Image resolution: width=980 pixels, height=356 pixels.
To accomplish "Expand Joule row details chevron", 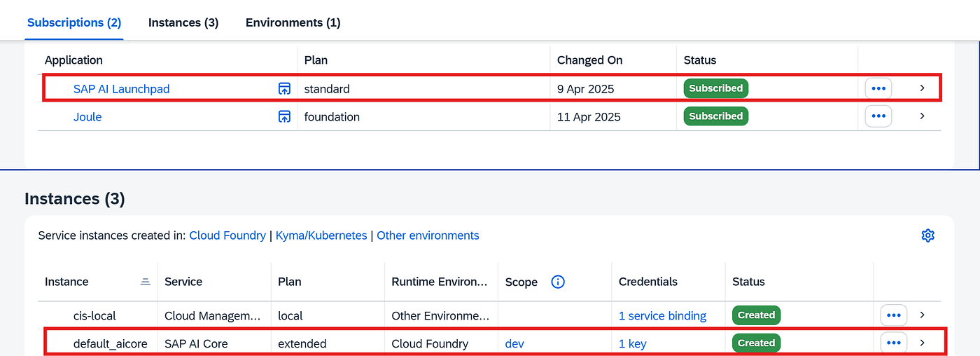I will (x=922, y=116).
